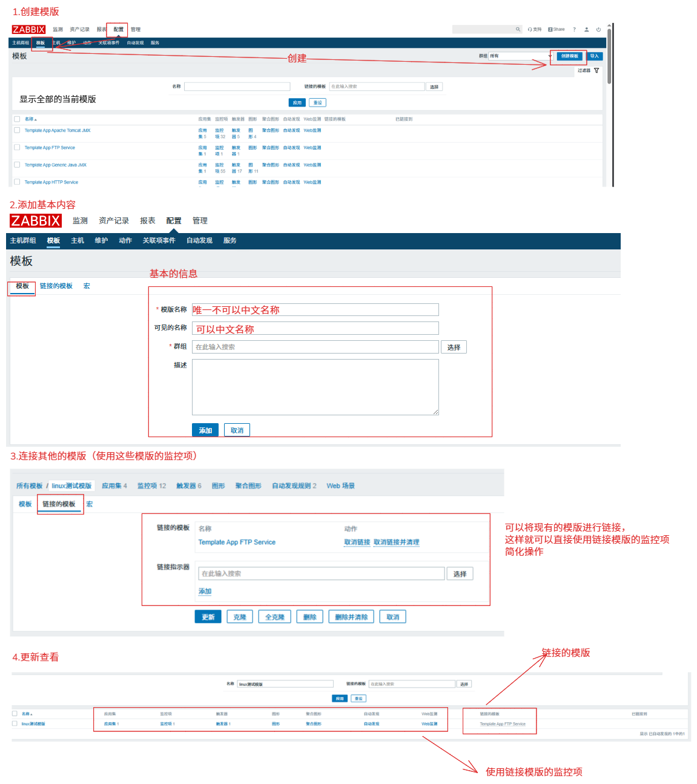Click into the 可见的名称 input field
The width and height of the screenshot is (697, 784).
(x=315, y=328)
